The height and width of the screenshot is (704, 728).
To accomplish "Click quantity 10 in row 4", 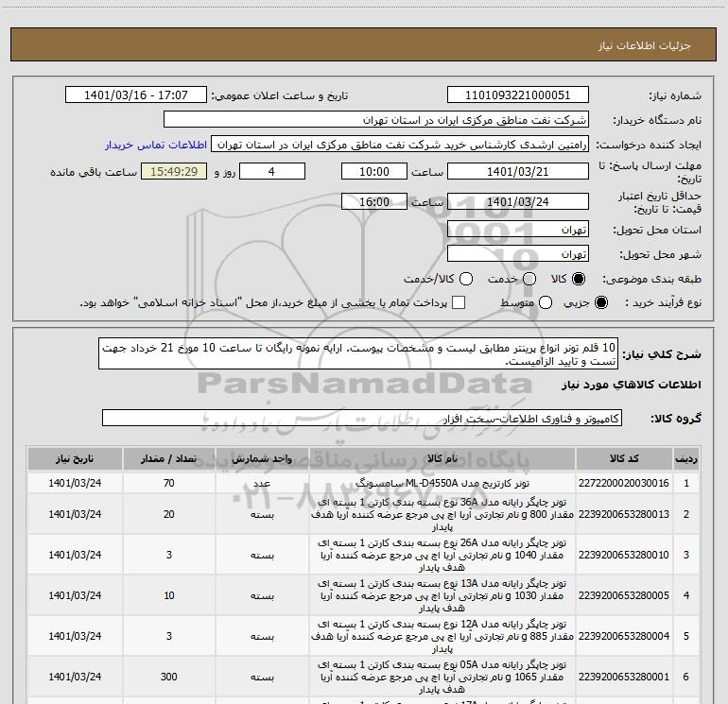I will pos(169,595).
